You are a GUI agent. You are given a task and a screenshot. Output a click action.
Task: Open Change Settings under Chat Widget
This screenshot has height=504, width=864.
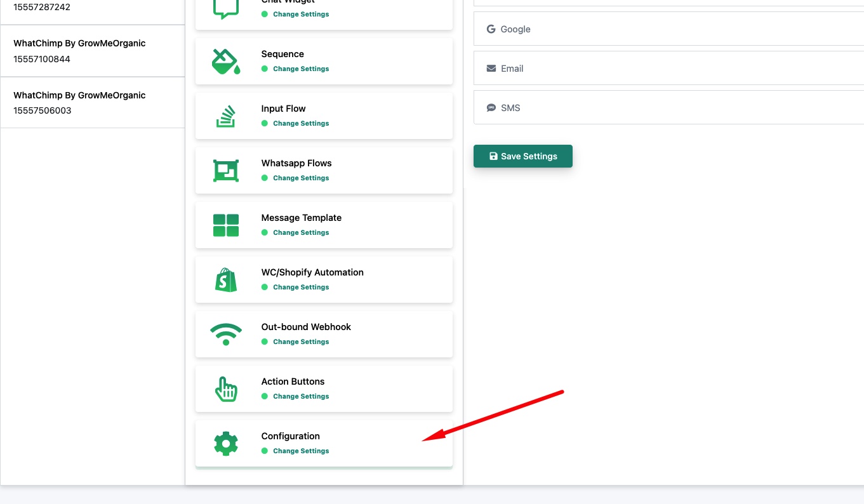click(x=301, y=14)
